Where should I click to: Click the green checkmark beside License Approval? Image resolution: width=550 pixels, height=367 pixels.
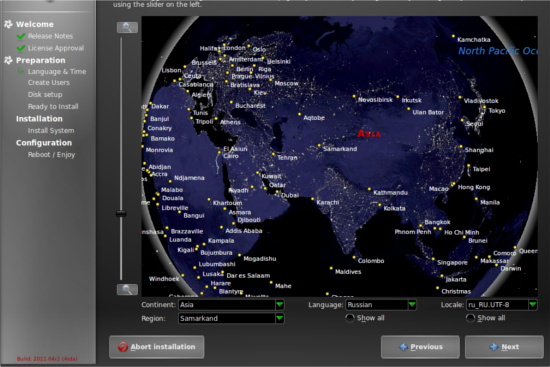(21, 48)
